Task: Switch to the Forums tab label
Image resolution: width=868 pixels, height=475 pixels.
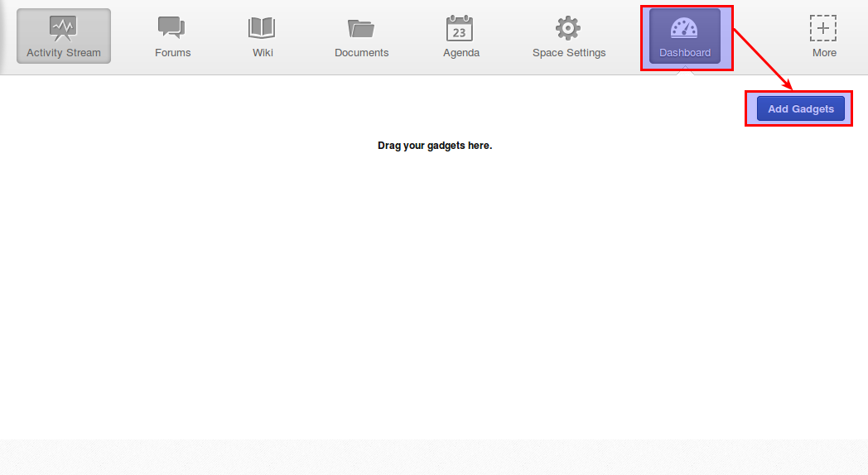Action: tap(173, 52)
